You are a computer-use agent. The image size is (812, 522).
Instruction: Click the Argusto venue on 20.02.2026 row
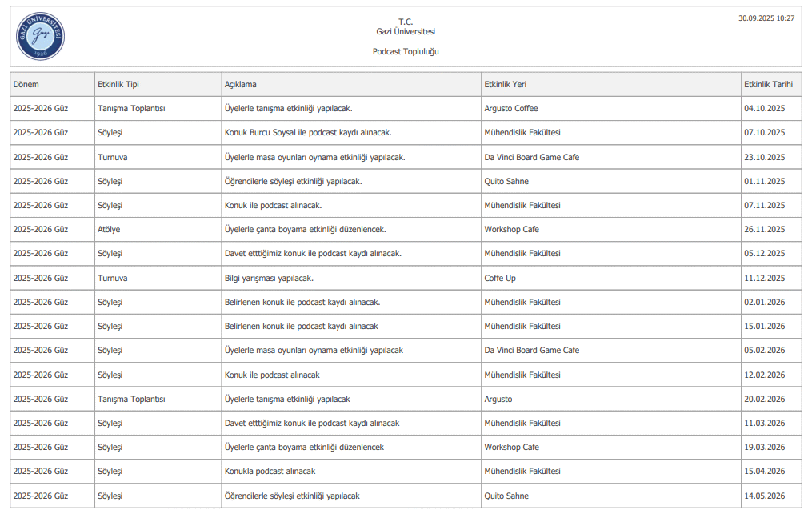point(498,399)
